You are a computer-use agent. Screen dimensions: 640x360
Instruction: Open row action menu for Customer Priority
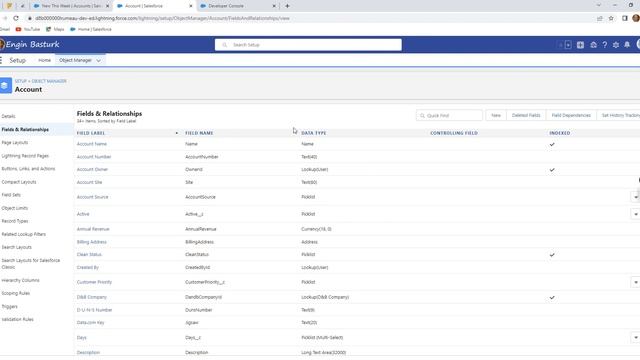click(636, 282)
